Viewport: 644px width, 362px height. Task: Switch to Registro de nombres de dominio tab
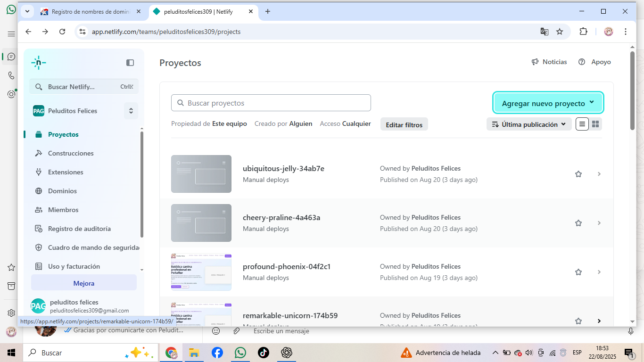click(91, 11)
